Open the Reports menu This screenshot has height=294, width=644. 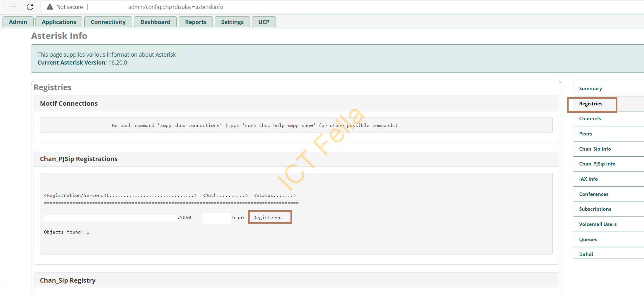196,22
